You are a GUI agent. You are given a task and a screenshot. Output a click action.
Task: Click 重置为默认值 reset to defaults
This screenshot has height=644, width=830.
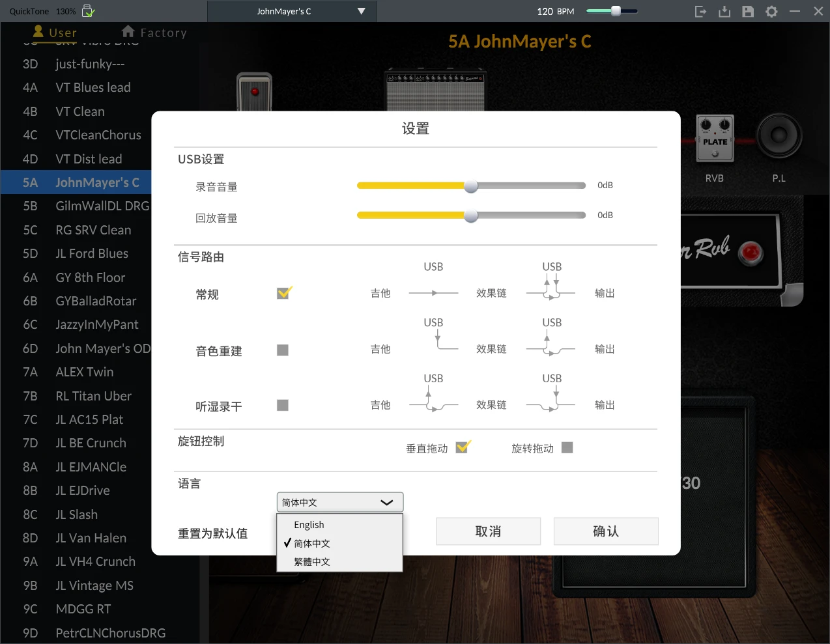click(x=213, y=533)
